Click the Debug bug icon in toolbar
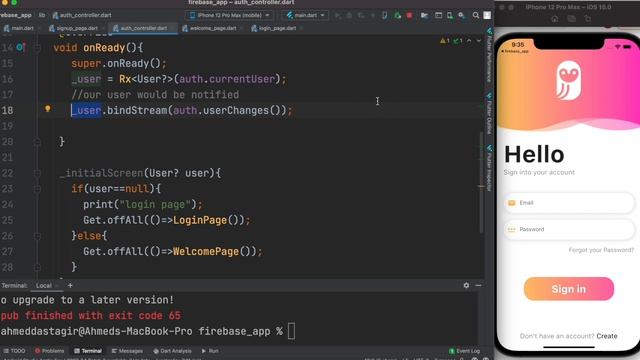 click(x=349, y=16)
